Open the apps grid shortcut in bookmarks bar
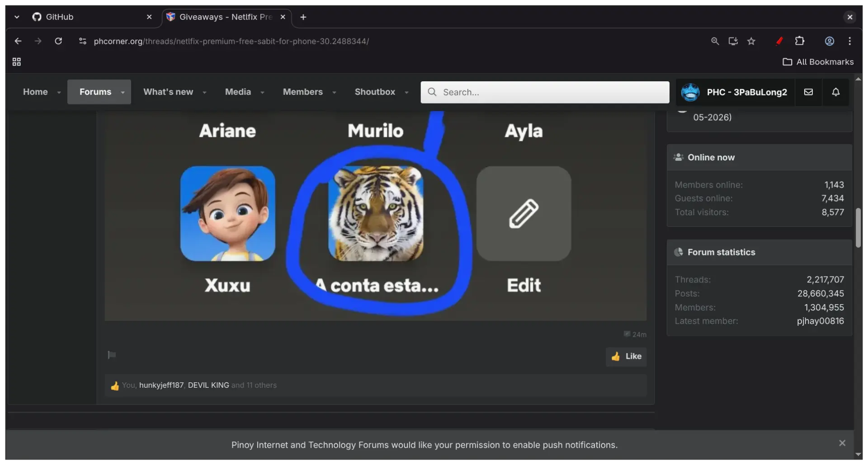 click(17, 62)
